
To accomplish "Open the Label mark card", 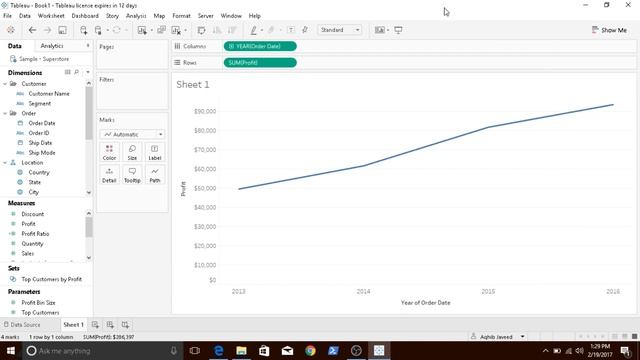I will (x=155, y=152).
